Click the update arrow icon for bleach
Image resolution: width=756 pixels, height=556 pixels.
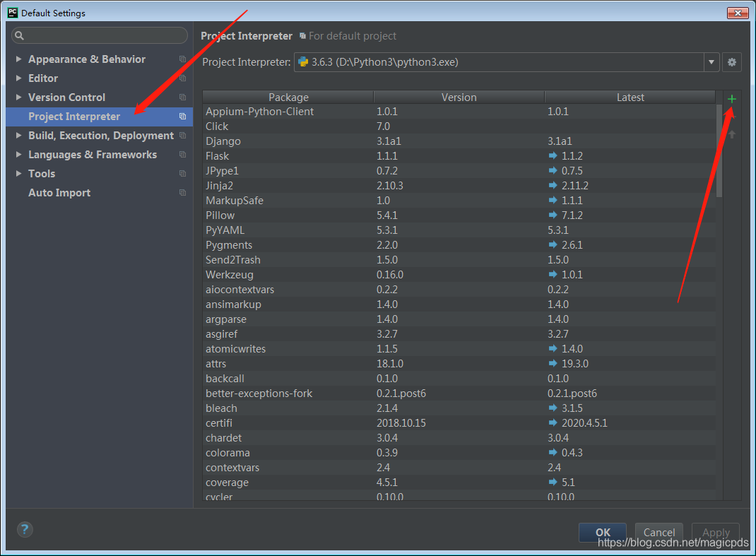click(x=553, y=408)
